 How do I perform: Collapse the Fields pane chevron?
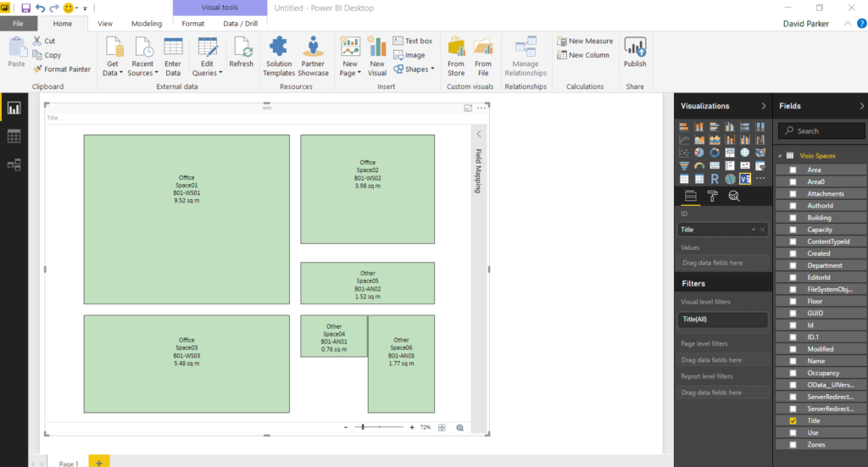coord(861,106)
